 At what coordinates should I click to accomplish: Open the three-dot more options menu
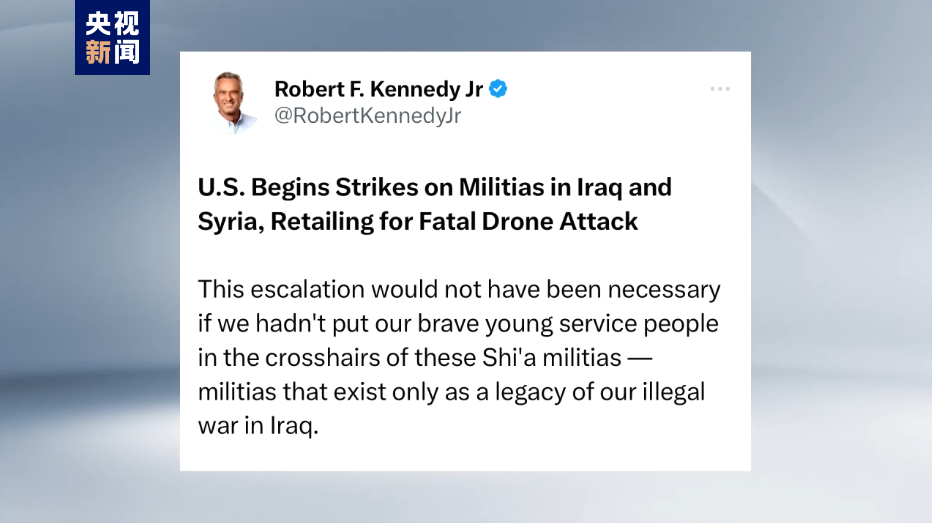[x=720, y=89]
